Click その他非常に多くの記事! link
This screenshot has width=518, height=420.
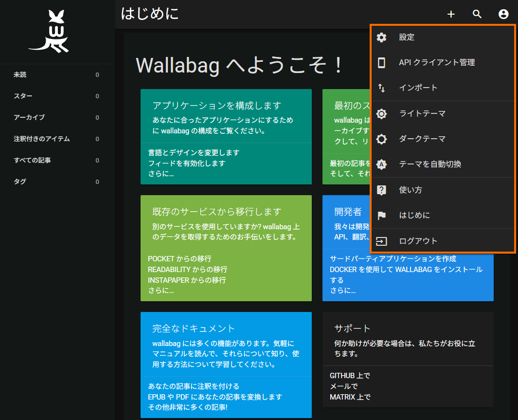[x=188, y=407]
